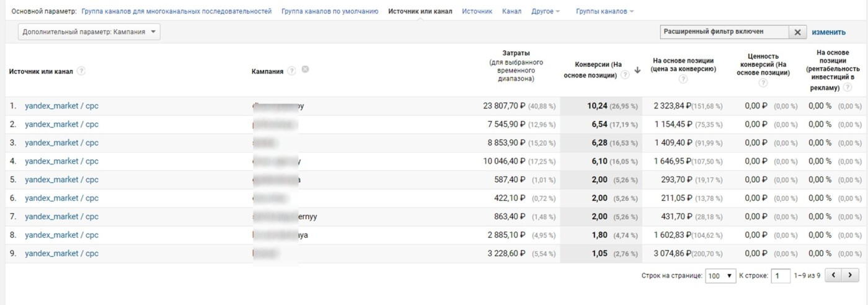
Task: Open rows-per-page dropdown showing 100
Action: tap(720, 276)
